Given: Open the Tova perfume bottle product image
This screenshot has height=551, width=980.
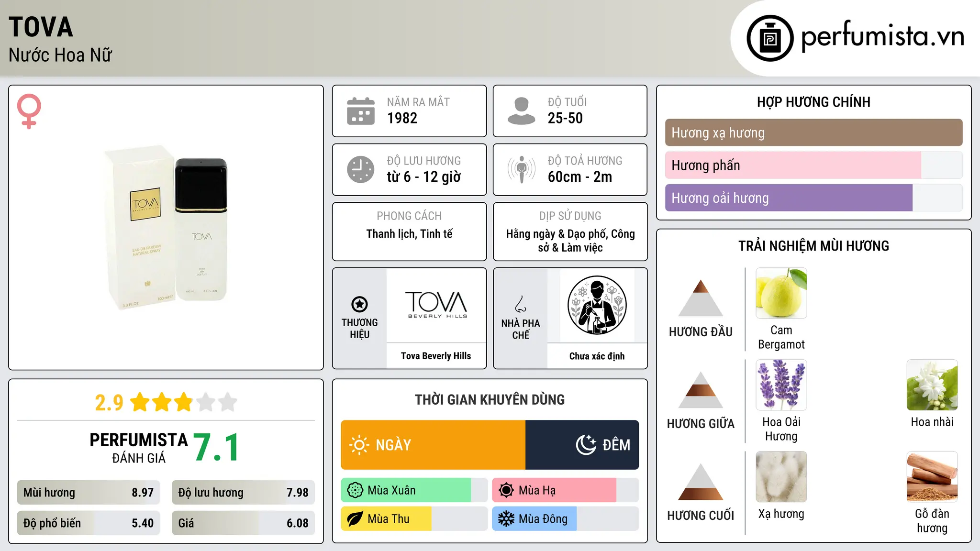Looking at the screenshot, I should [x=166, y=228].
